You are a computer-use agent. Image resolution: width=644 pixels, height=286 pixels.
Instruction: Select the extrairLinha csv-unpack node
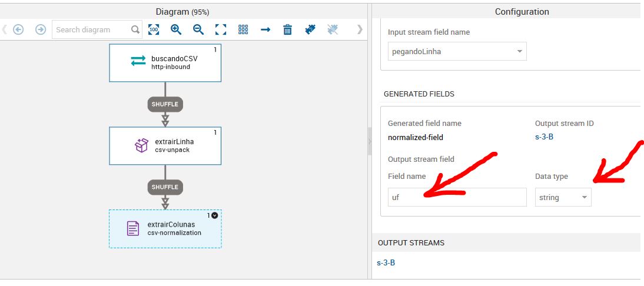point(165,145)
